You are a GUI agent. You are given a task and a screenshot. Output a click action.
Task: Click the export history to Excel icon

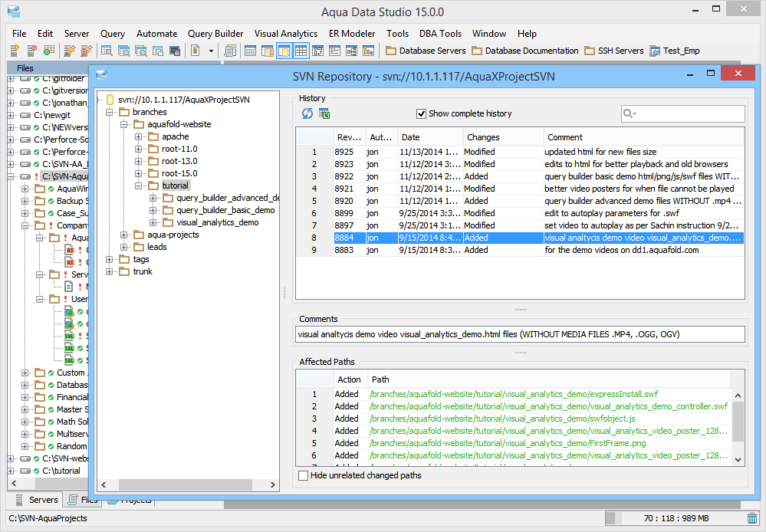(324, 113)
